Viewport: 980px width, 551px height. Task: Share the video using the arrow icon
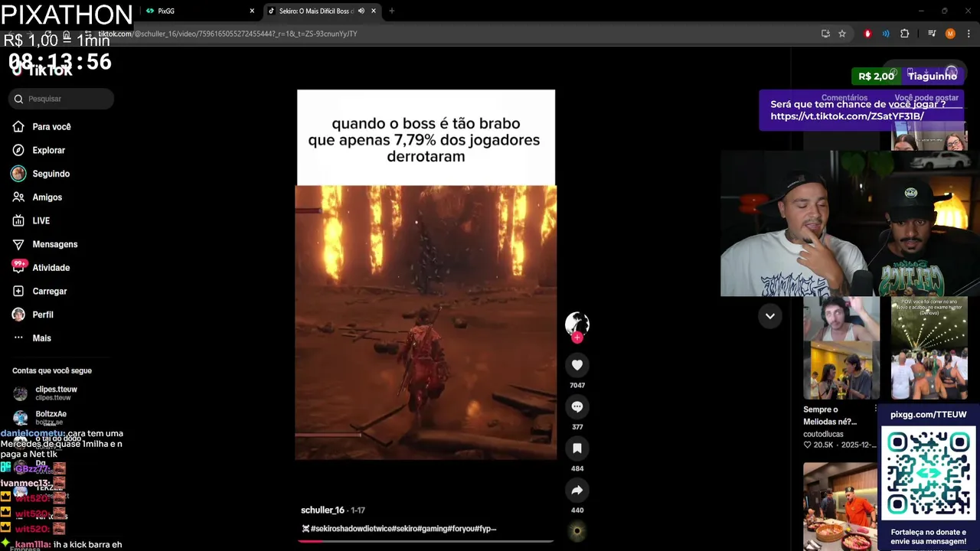pyautogui.click(x=577, y=490)
